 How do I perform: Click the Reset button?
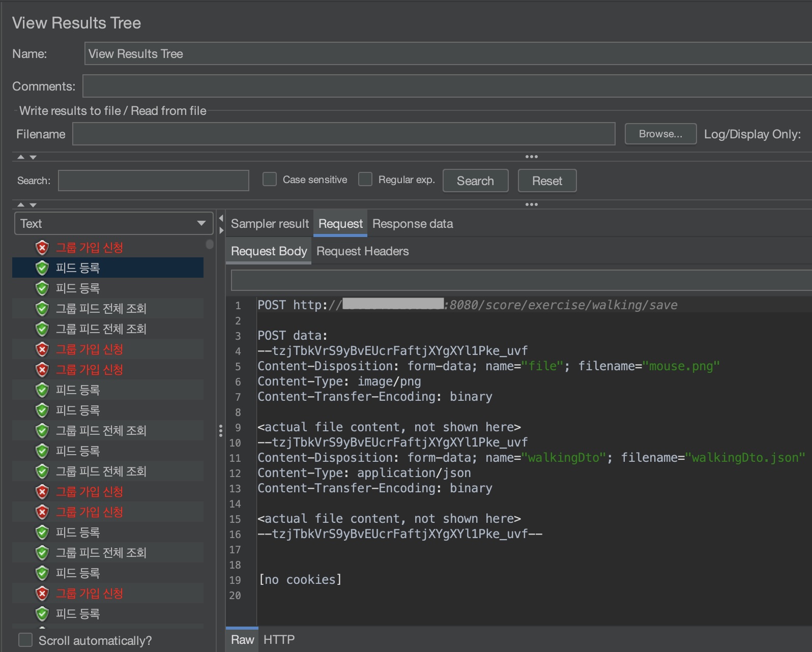pyautogui.click(x=547, y=181)
